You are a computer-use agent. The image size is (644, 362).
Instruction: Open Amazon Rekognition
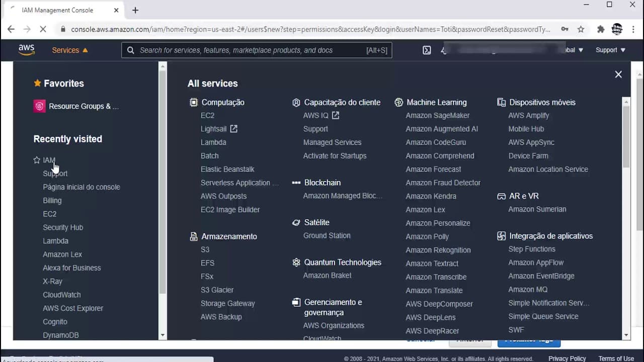pyautogui.click(x=438, y=250)
